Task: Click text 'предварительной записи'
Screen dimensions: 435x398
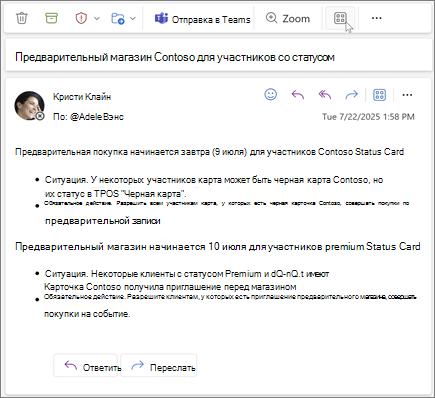Action: click(103, 221)
